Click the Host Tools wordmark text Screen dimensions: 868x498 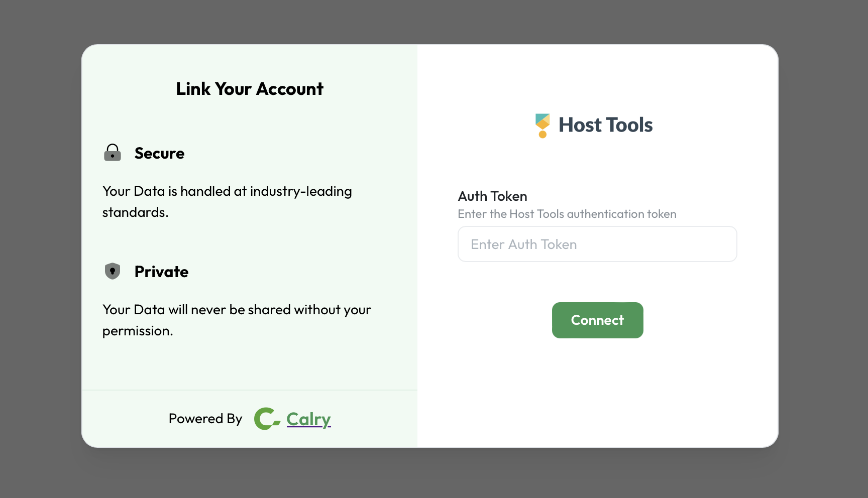click(605, 125)
